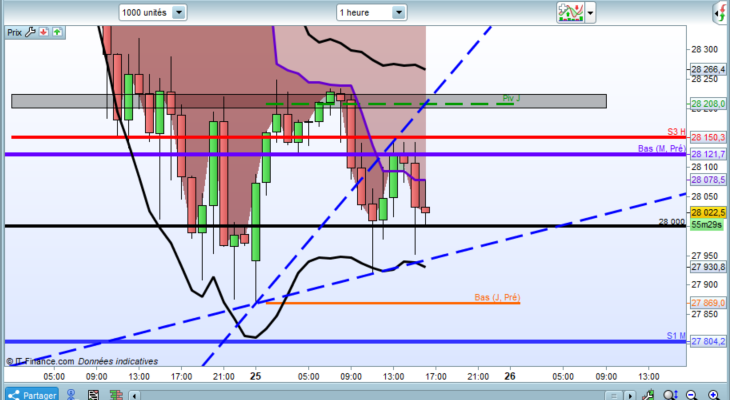The height and width of the screenshot is (400, 730).
Task: Click the red-green bars icon in bottom toolbar
Action: [116, 395]
